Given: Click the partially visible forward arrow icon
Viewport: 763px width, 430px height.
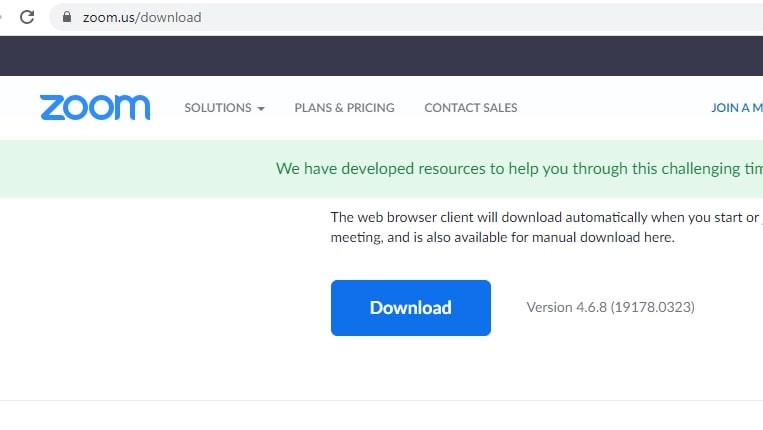Looking at the screenshot, I should coord(2,17).
